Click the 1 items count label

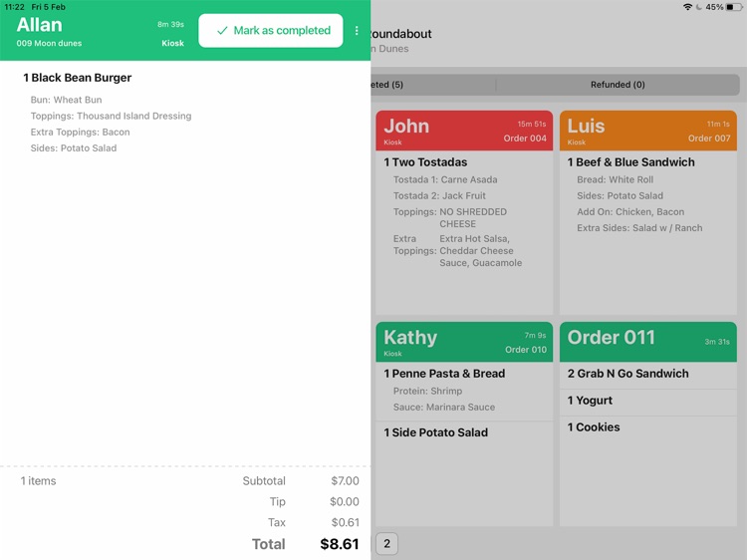(38, 481)
